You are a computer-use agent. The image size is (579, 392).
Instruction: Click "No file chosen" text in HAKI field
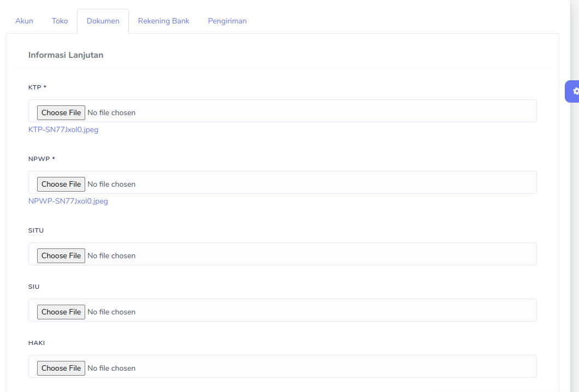[111, 368]
